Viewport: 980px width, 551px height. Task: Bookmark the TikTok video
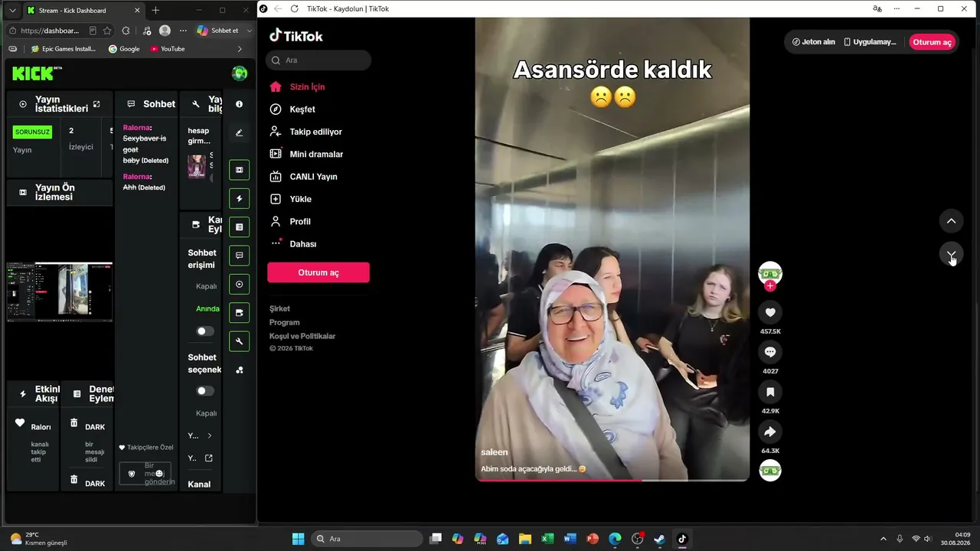pyautogui.click(x=770, y=392)
